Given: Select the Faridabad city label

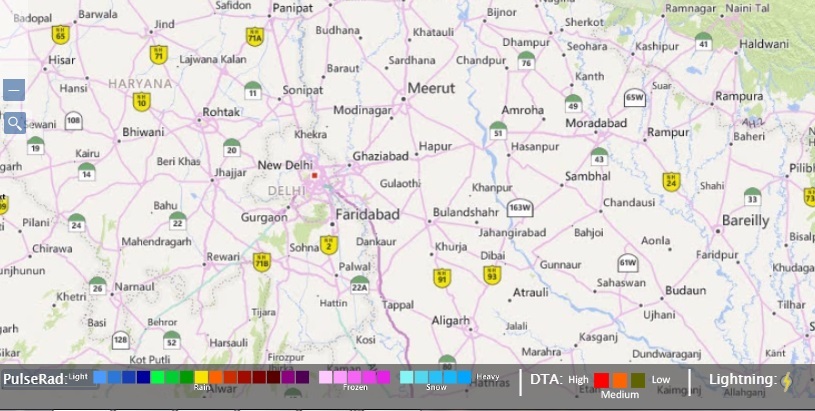Looking at the screenshot, I should point(367,214).
